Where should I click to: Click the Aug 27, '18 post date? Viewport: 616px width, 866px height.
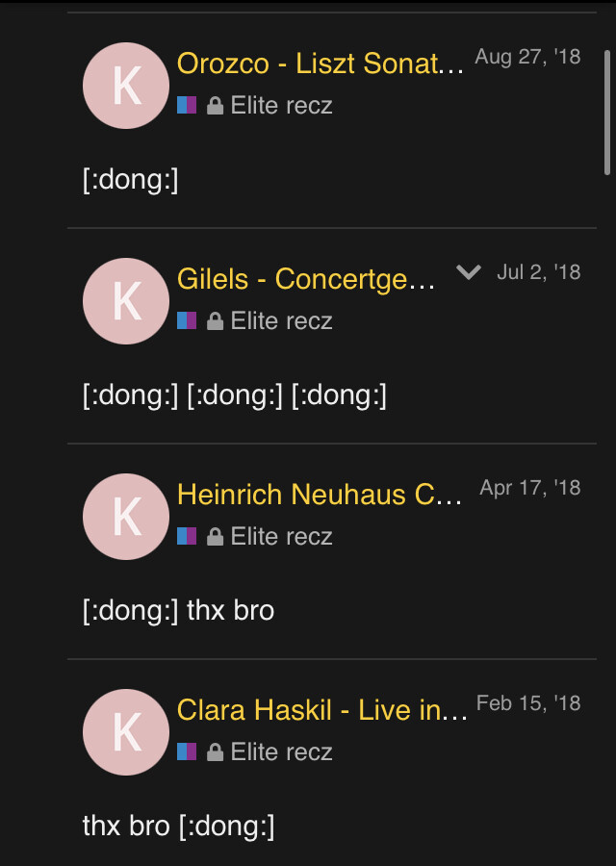point(527,57)
